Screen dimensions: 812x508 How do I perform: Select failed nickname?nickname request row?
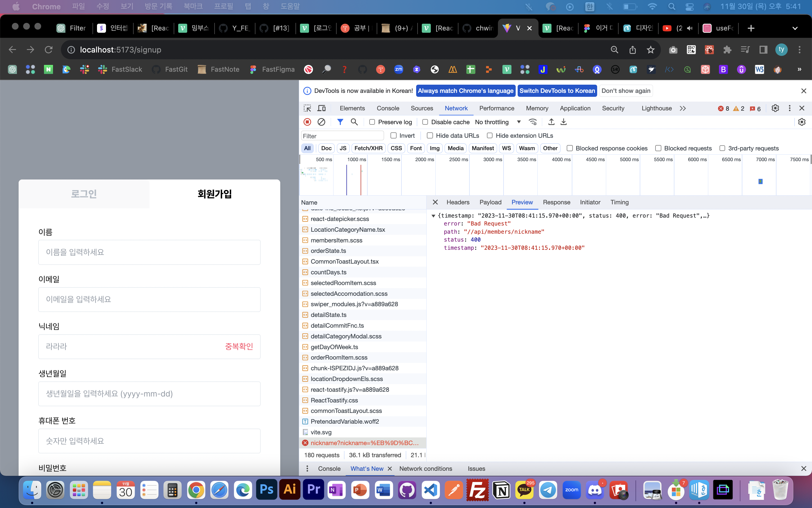tap(363, 443)
